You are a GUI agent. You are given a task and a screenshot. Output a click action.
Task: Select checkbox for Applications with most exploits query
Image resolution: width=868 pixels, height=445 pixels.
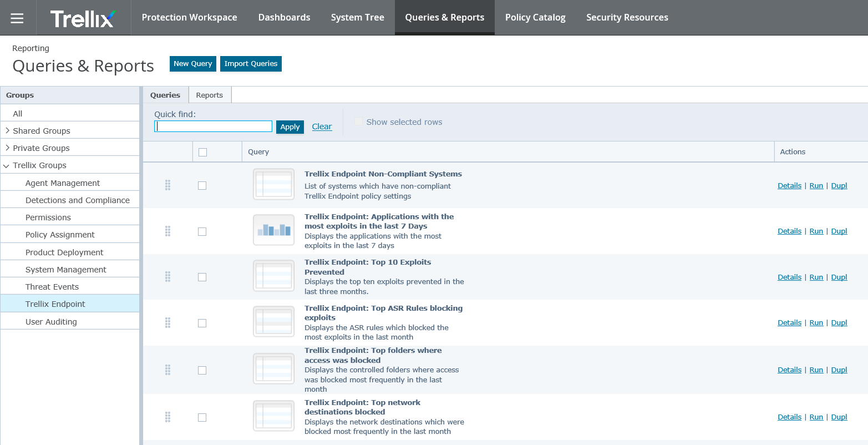[202, 231]
